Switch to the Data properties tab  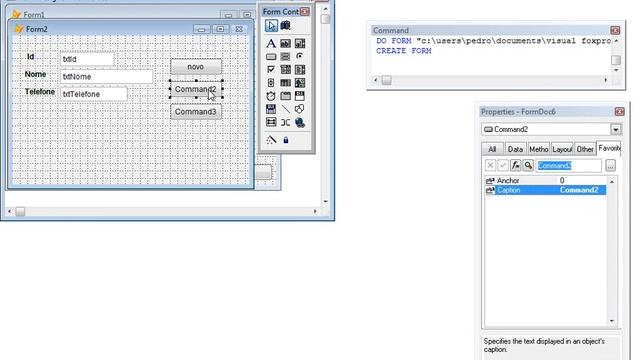pos(515,149)
